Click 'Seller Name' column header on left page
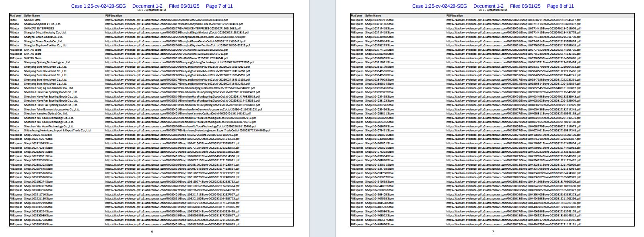644x237 pixels. tap(32, 16)
